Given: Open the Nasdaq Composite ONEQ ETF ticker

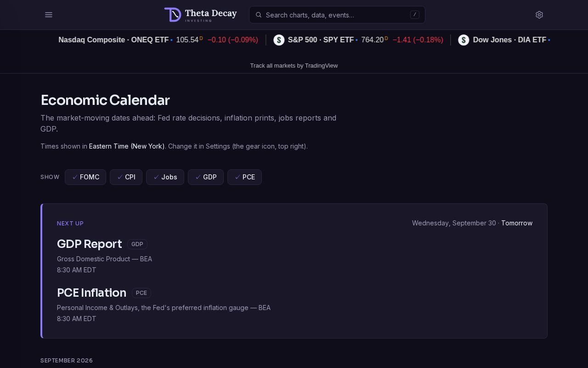Looking at the screenshot, I should click(113, 40).
